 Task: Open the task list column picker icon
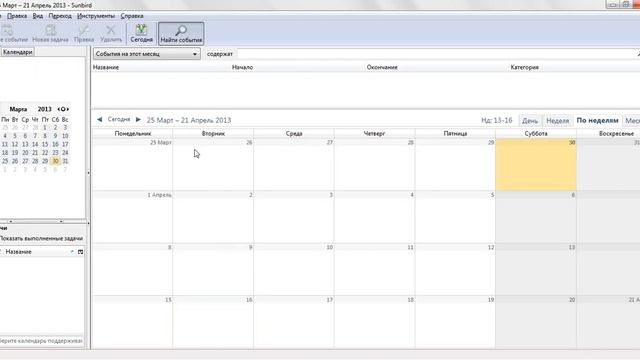coord(80,252)
